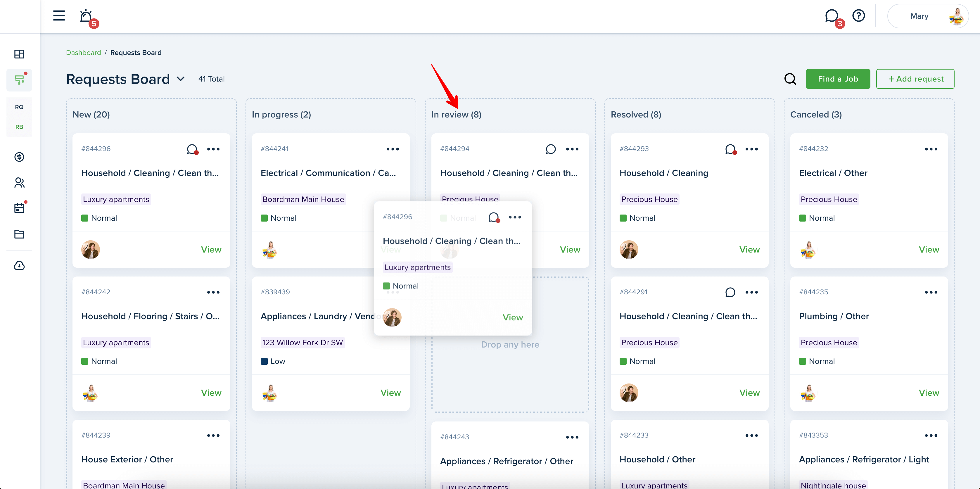Open more options on card #844239

click(x=213, y=435)
